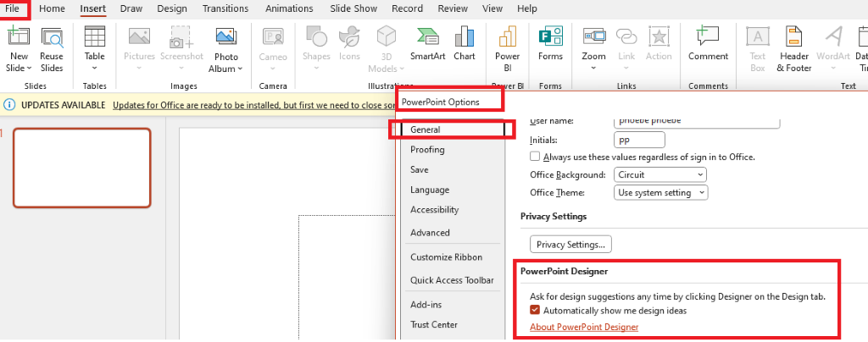Click the Power BI icon
The image size is (868, 342).
point(507,37)
